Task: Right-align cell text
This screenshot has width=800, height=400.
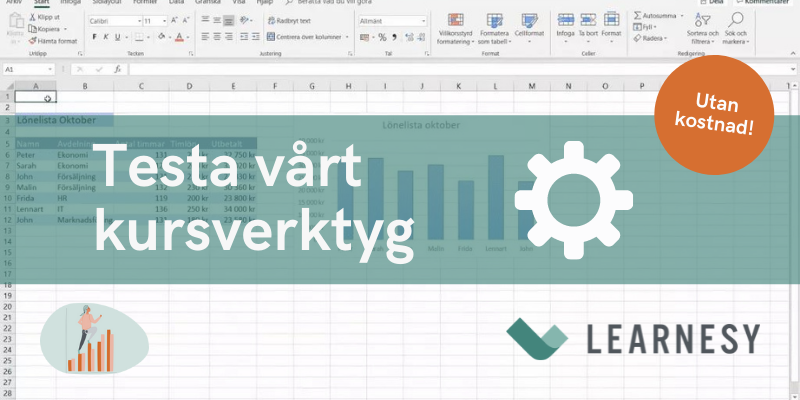Action: coord(229,37)
